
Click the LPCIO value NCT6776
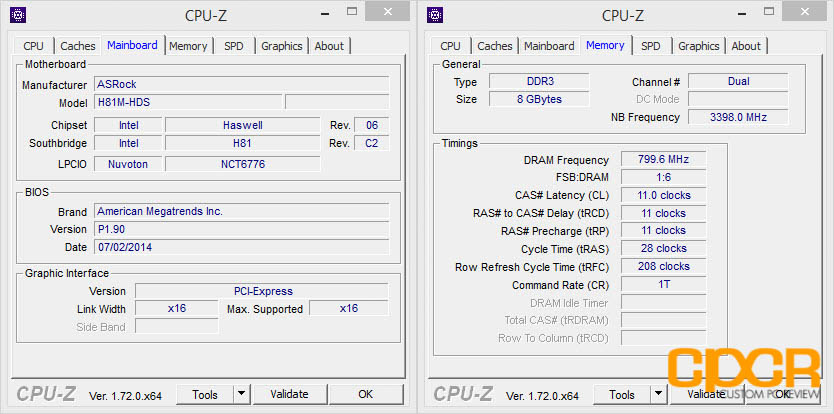[x=243, y=164]
